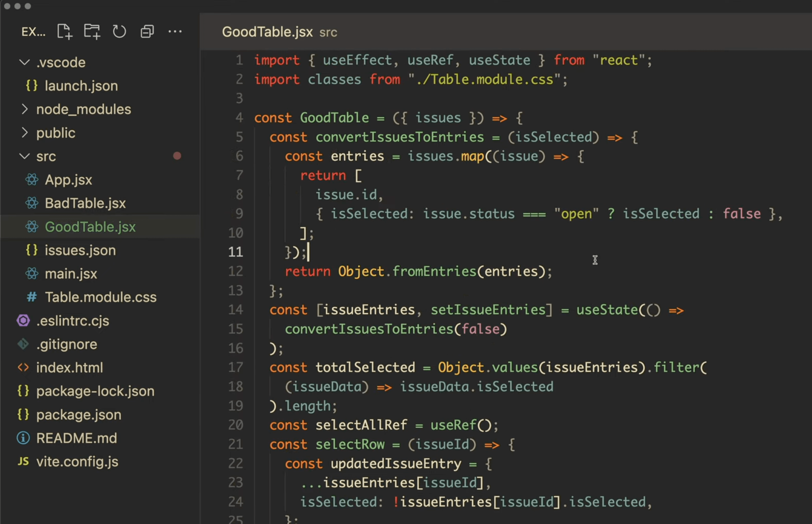The width and height of the screenshot is (812, 524).
Task: Click the New Folder icon in Explorer
Action: (92, 32)
